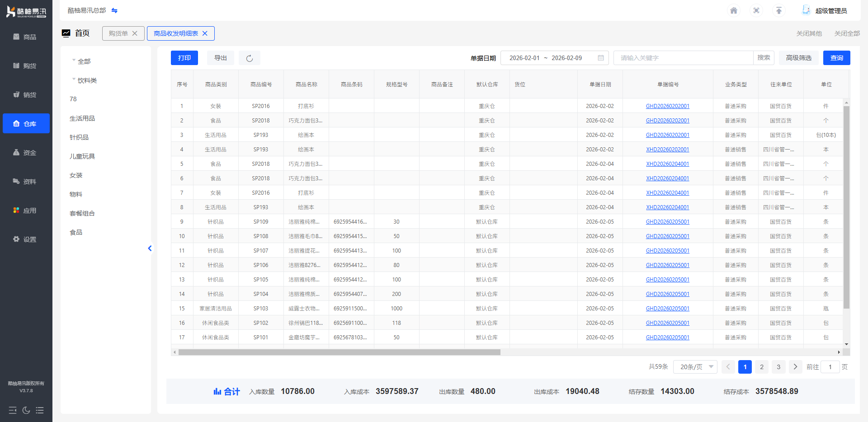The width and height of the screenshot is (868, 422).
Task: Open the 20条/页 page size dropdown
Action: [695, 367]
